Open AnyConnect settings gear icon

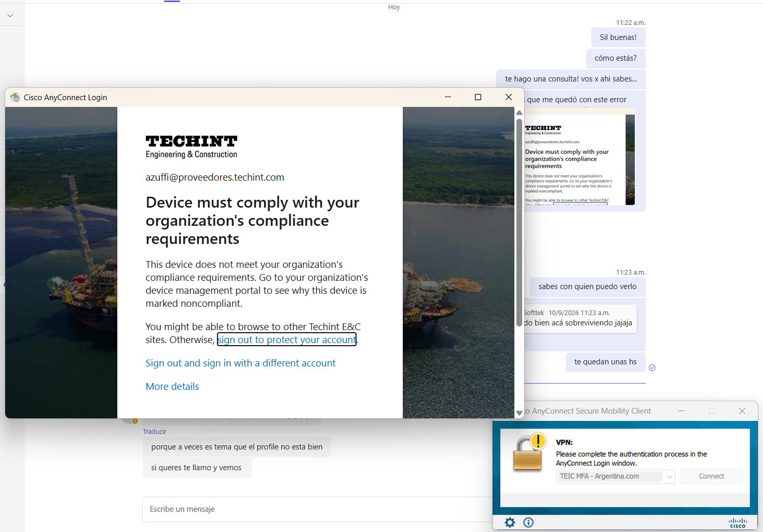click(510, 522)
